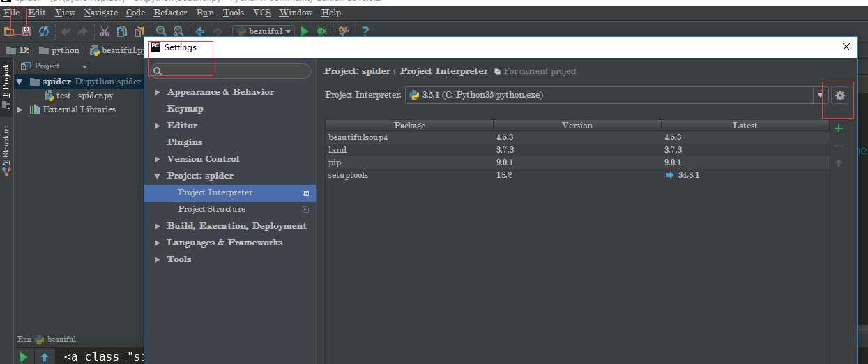Click the Cut scissors icon

(x=105, y=31)
